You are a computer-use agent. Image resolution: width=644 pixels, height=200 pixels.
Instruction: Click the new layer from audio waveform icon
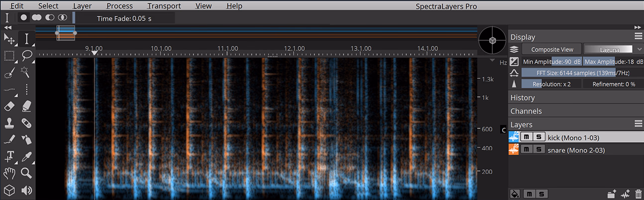pos(626,194)
